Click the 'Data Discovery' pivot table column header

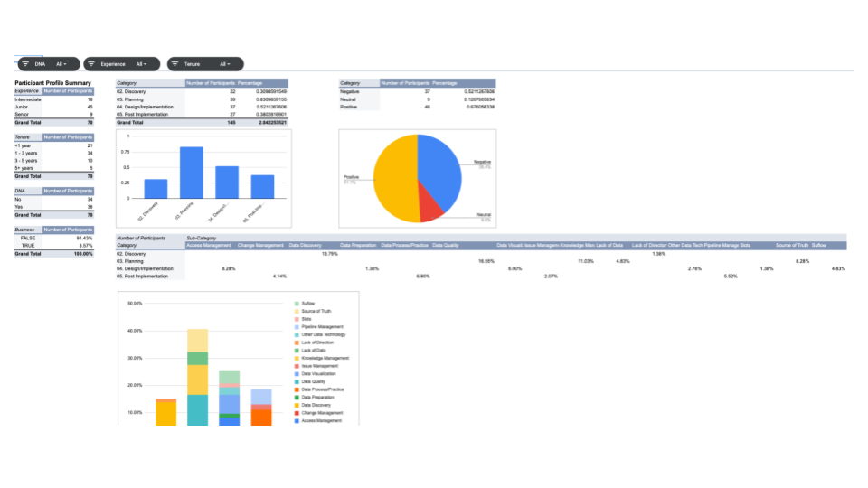[x=305, y=245]
